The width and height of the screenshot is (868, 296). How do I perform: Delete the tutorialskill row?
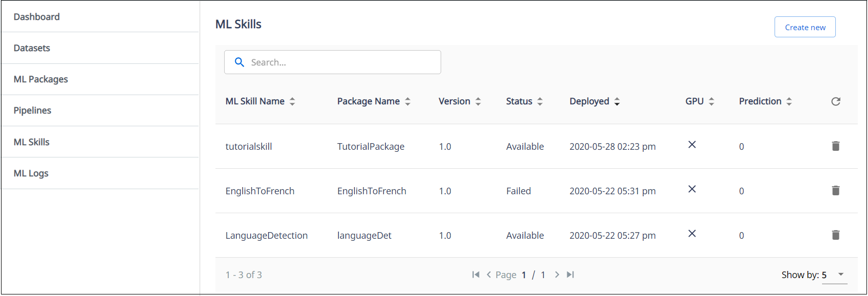click(x=835, y=146)
